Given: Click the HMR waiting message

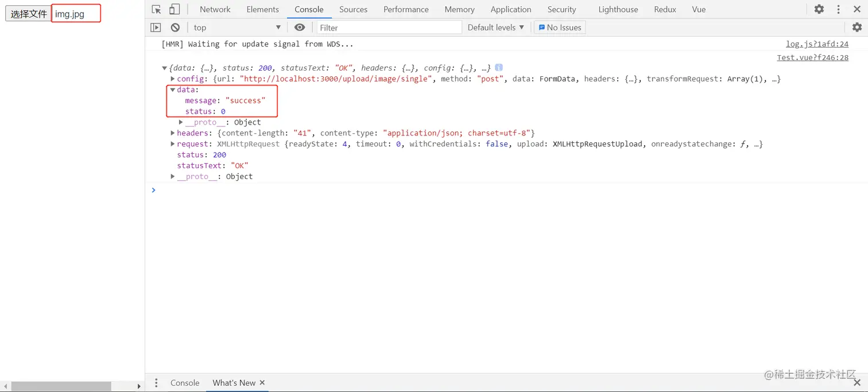Looking at the screenshot, I should (x=257, y=44).
